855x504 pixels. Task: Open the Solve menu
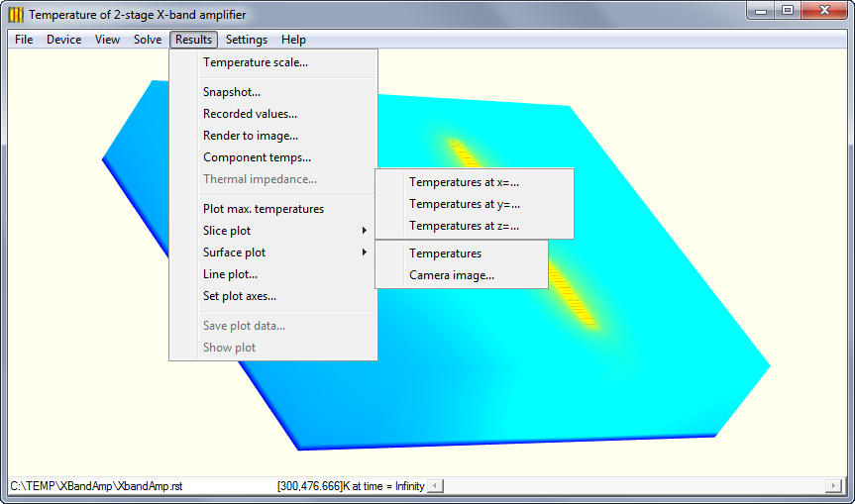[148, 40]
